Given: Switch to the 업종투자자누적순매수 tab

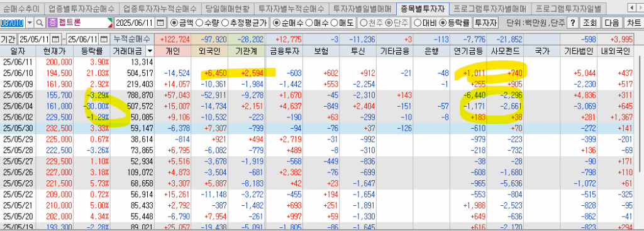Looking at the screenshot, I should pos(160,8).
